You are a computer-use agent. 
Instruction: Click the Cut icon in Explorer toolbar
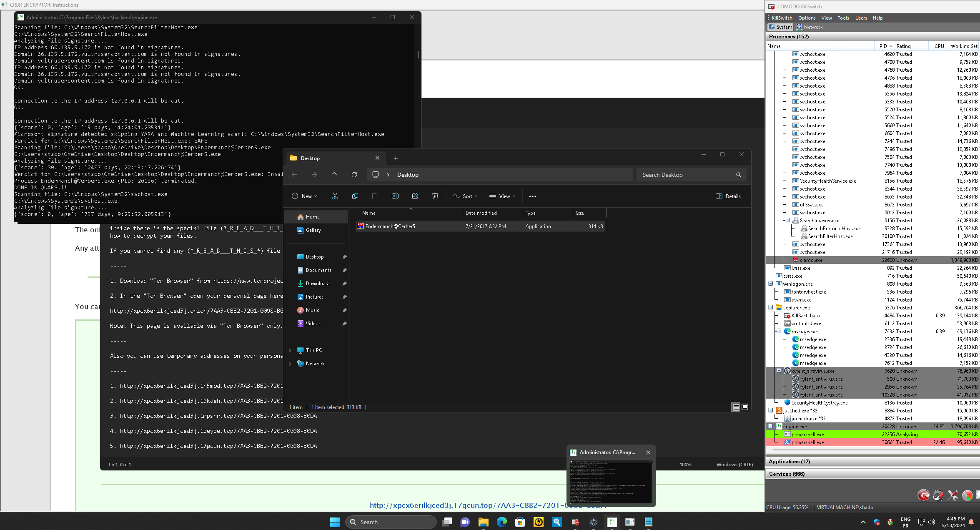coord(335,196)
